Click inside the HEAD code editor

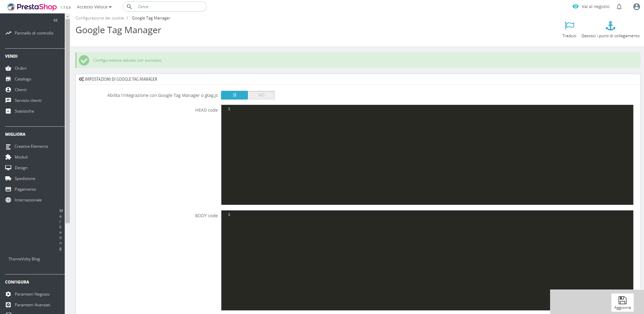[x=427, y=155]
